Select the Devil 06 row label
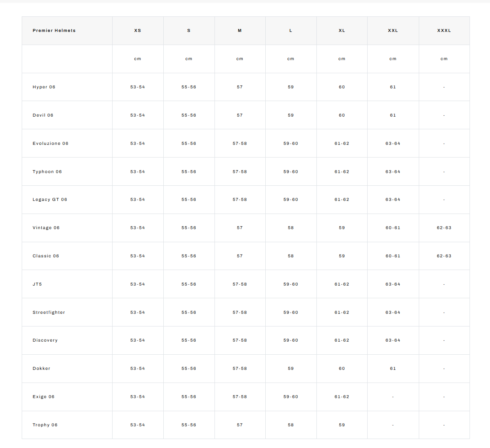 click(43, 115)
